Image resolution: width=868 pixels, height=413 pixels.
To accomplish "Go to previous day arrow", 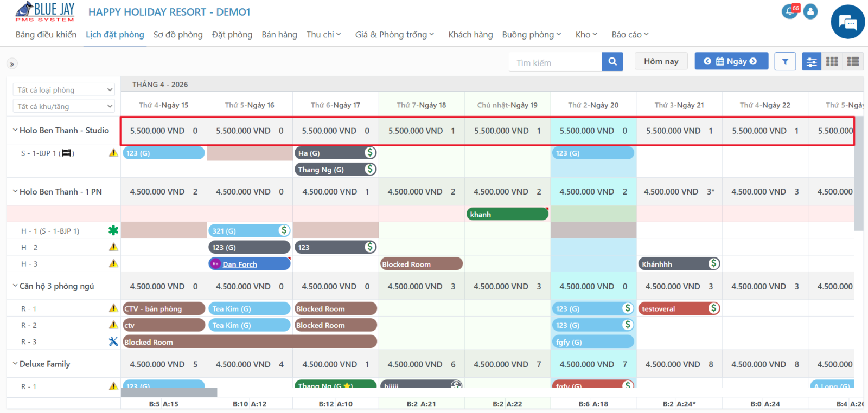I will [707, 61].
